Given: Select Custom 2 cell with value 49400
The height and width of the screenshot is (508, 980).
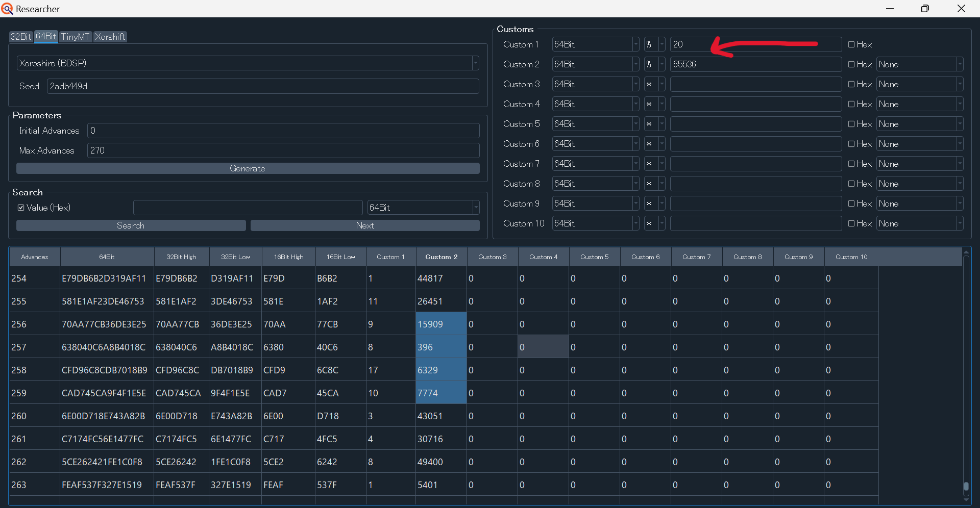Looking at the screenshot, I should point(442,462).
